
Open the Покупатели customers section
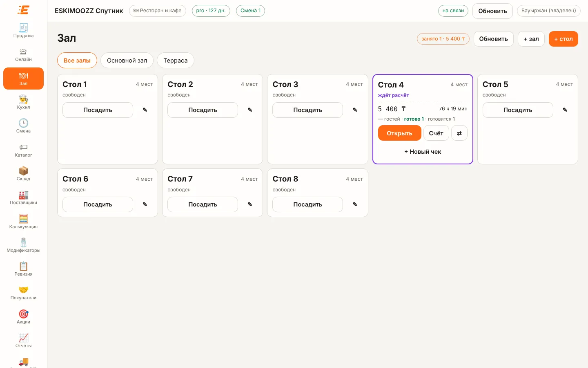(23, 293)
